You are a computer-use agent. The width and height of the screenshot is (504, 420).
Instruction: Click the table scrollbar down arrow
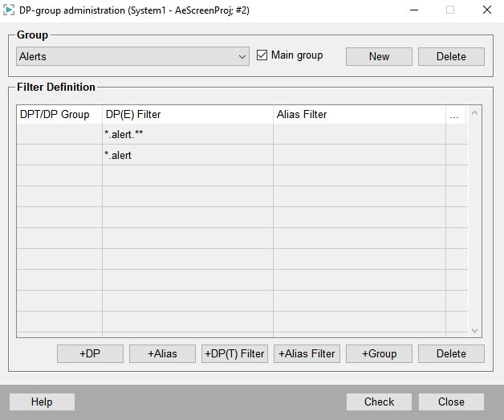pyautogui.click(x=474, y=330)
